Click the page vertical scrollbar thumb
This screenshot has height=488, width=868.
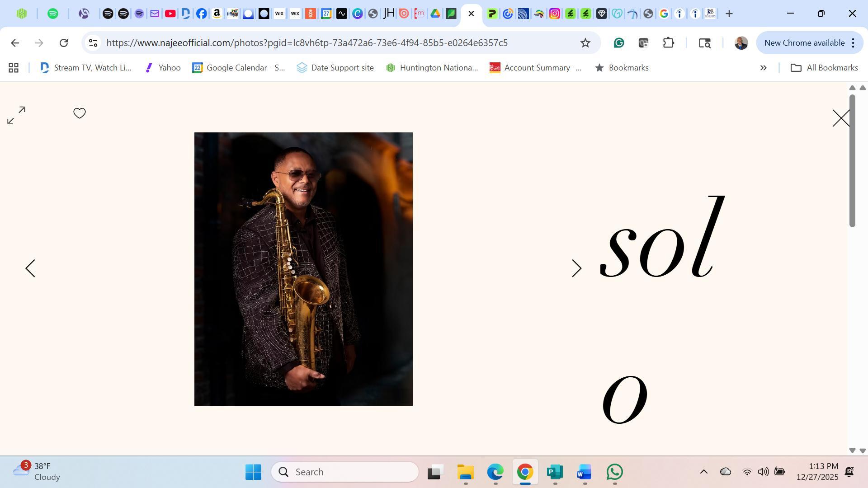(x=852, y=160)
